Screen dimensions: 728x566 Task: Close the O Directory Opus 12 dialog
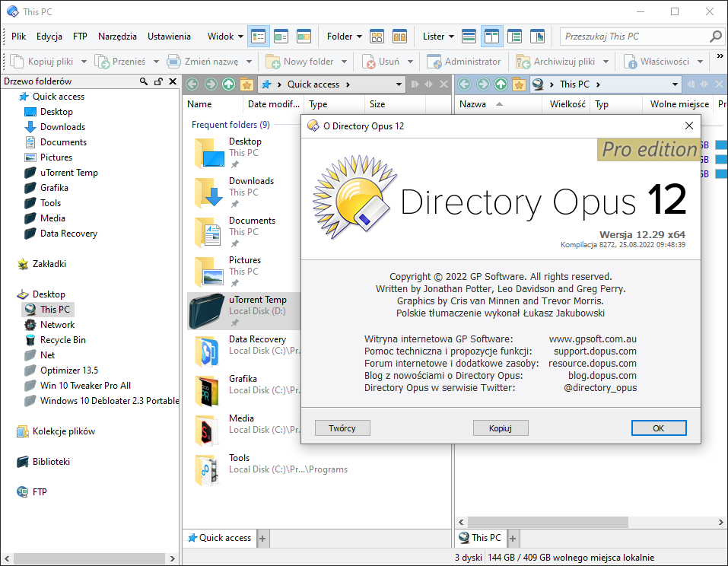pos(689,126)
